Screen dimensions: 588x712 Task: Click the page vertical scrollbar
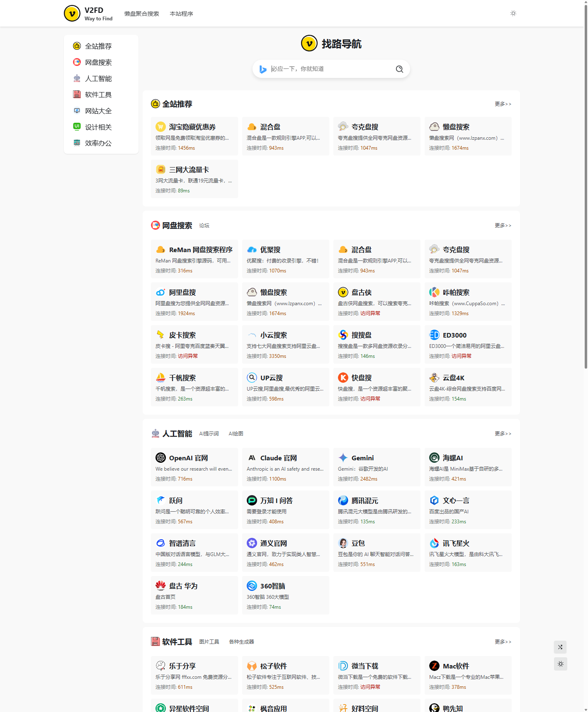click(x=586, y=187)
